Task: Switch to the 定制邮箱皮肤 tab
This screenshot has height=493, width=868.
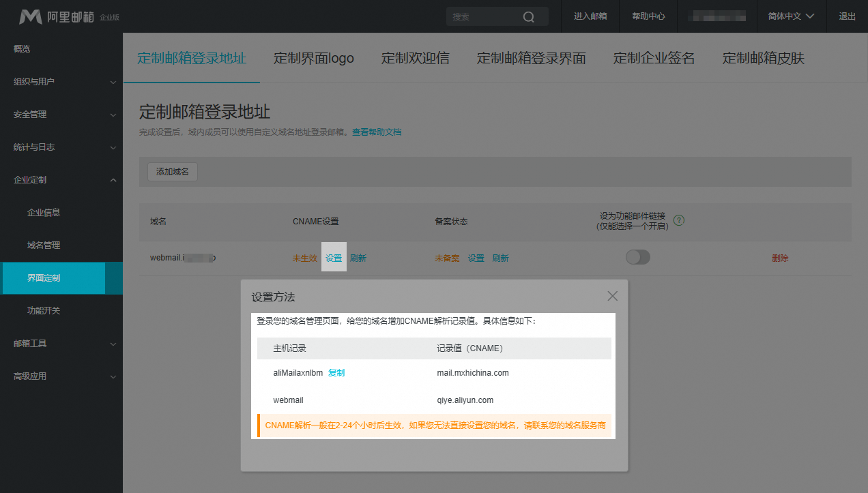Action: pos(763,58)
